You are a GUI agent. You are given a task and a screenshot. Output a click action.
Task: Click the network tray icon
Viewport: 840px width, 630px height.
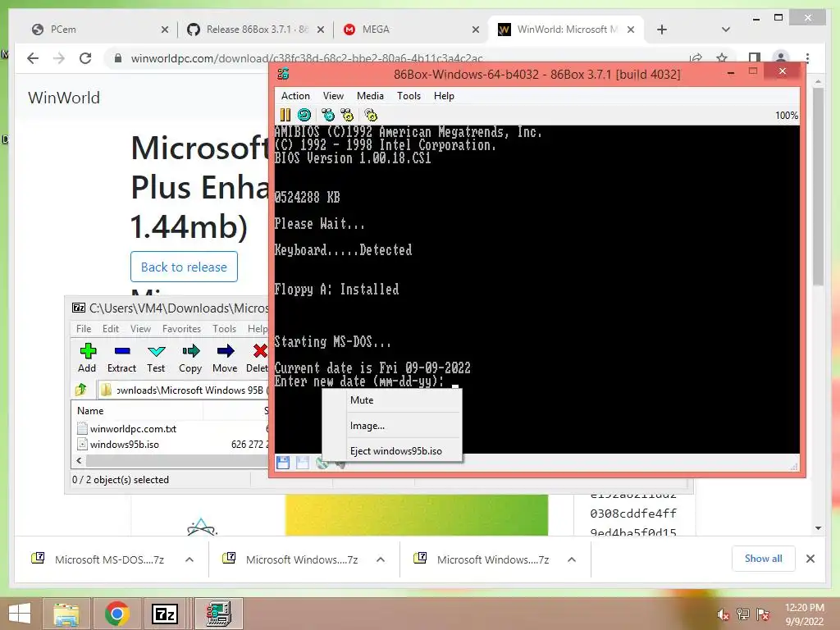[x=743, y=614]
